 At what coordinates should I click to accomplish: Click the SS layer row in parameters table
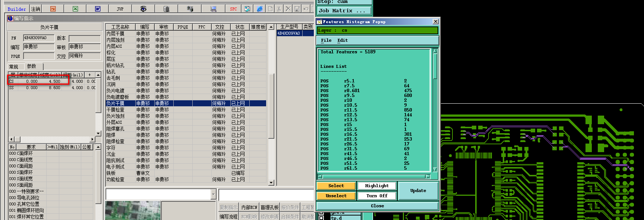pyautogui.click(x=52, y=88)
